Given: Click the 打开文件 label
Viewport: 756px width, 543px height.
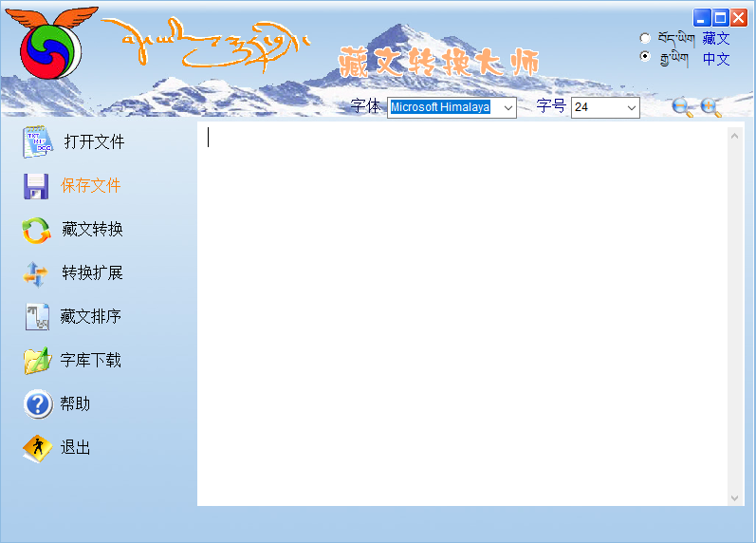Looking at the screenshot, I should 95,141.
